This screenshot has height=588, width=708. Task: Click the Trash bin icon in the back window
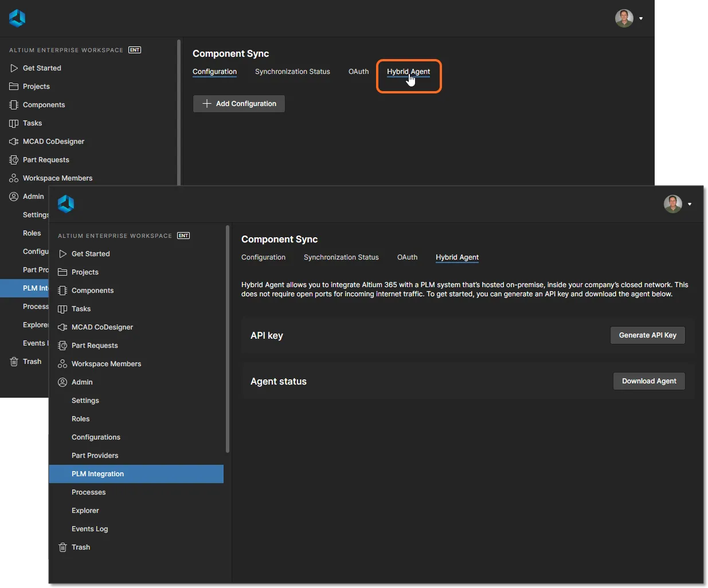coord(14,362)
